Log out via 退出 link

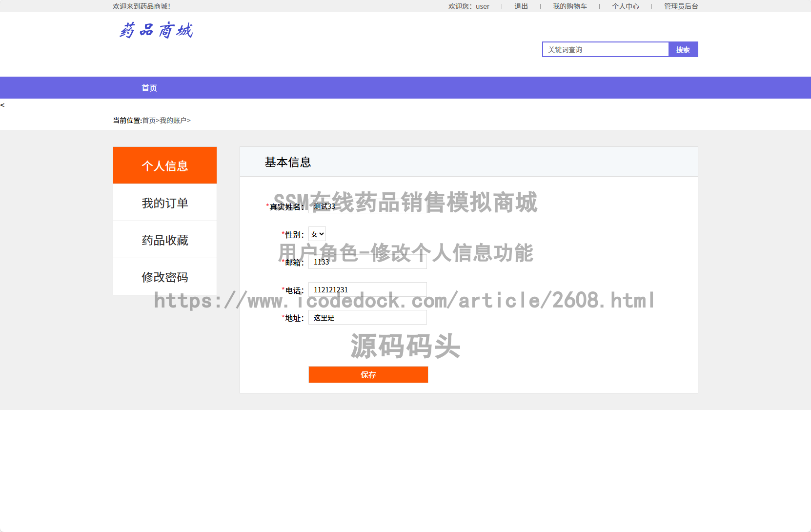521,6
